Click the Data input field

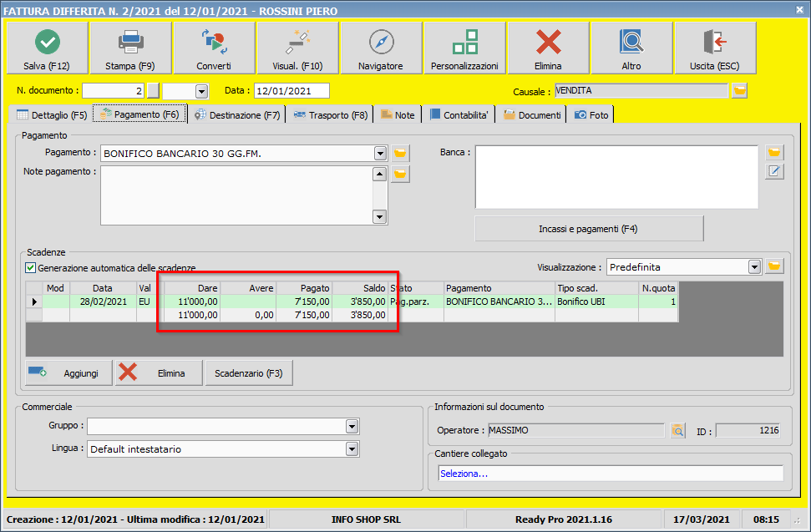click(x=291, y=91)
